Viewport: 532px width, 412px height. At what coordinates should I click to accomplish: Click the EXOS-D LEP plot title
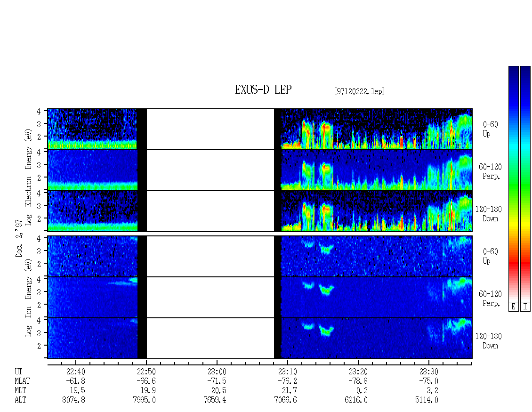[263, 89]
